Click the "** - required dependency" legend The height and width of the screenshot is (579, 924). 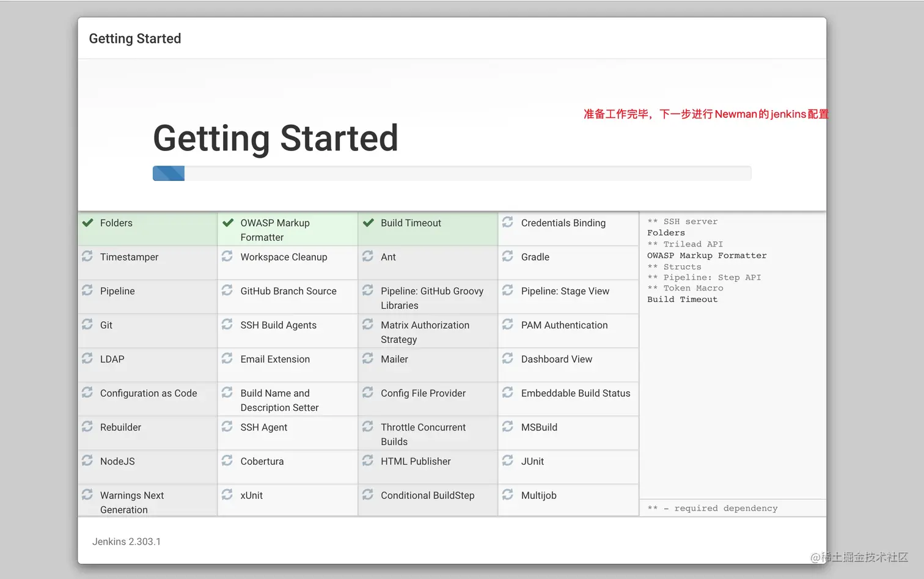[713, 508]
